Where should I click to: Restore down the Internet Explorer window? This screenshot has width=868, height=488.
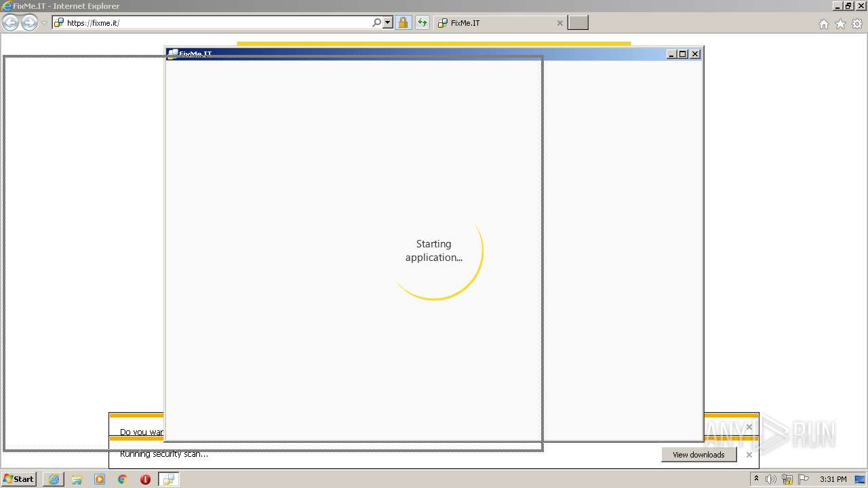pyautogui.click(x=848, y=5)
